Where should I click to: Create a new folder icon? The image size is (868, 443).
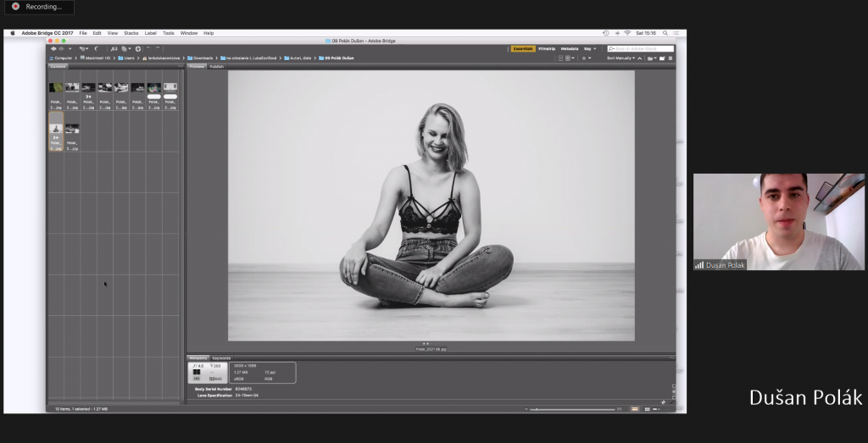[662, 58]
